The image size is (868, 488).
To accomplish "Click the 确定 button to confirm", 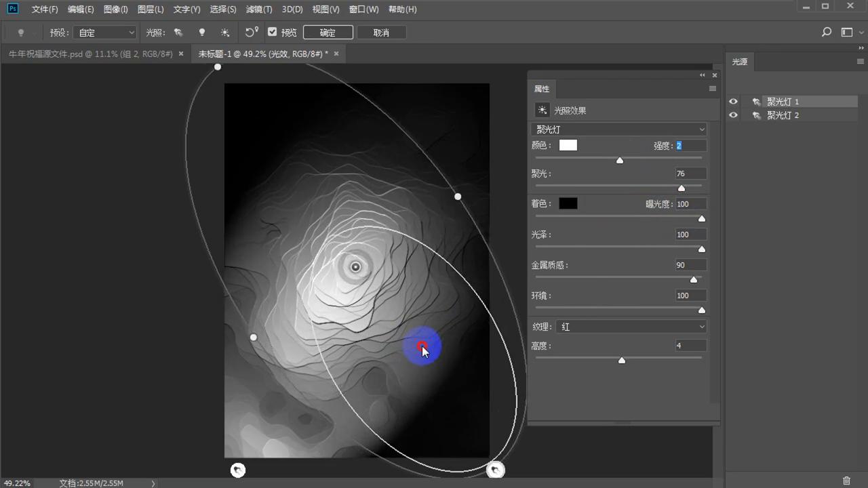I will [x=328, y=33].
